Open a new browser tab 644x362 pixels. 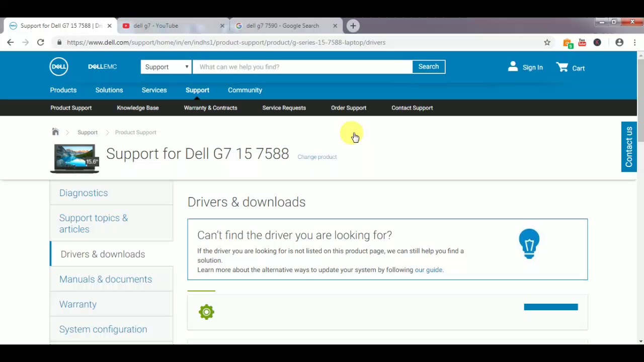[x=353, y=26]
